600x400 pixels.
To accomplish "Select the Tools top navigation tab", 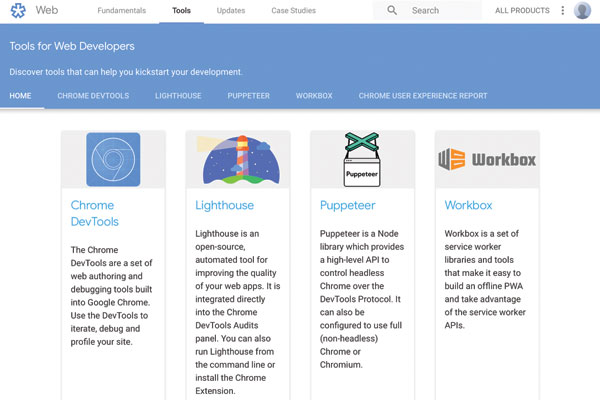I will [x=181, y=11].
